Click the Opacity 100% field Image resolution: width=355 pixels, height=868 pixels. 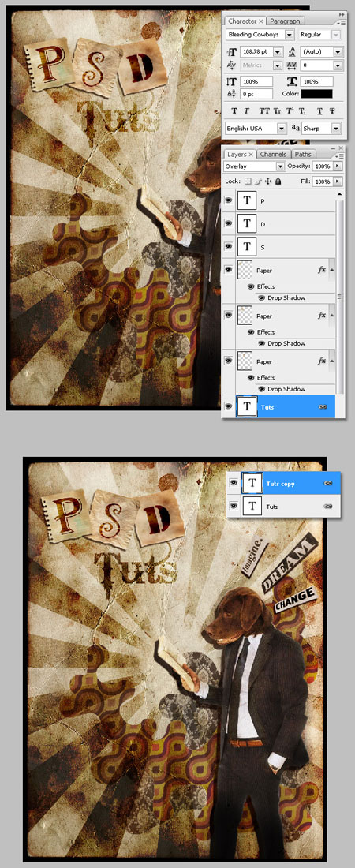click(x=323, y=166)
